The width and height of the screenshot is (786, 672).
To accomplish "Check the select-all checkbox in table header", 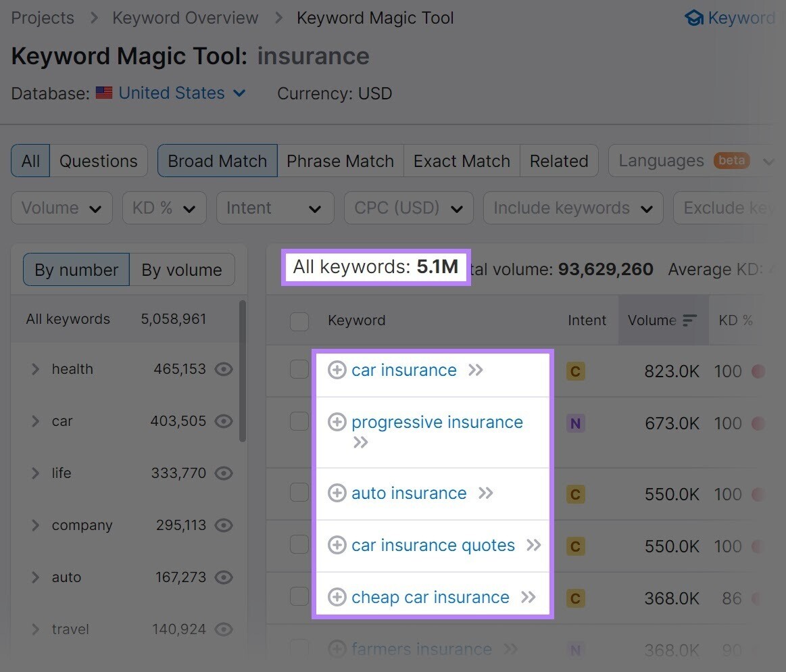I will click(x=299, y=321).
